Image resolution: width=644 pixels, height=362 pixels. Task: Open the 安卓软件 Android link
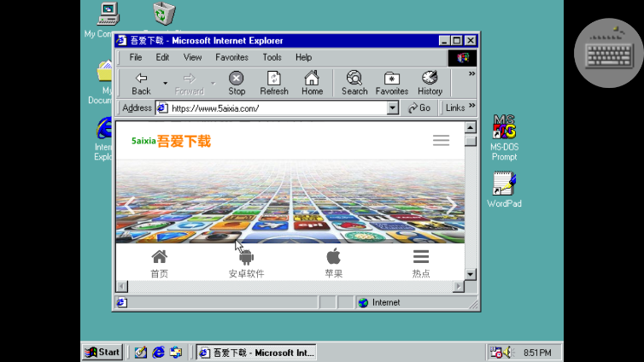[x=247, y=264]
